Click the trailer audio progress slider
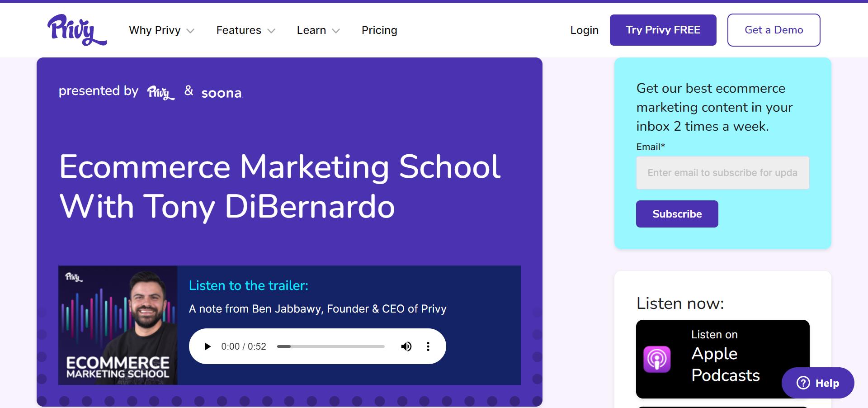Image resolution: width=868 pixels, height=408 pixels. pos(330,346)
